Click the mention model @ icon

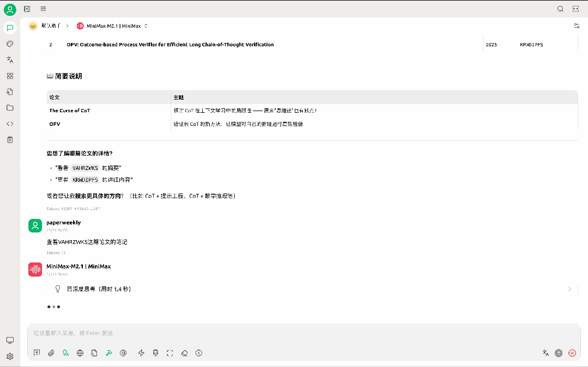click(123, 353)
